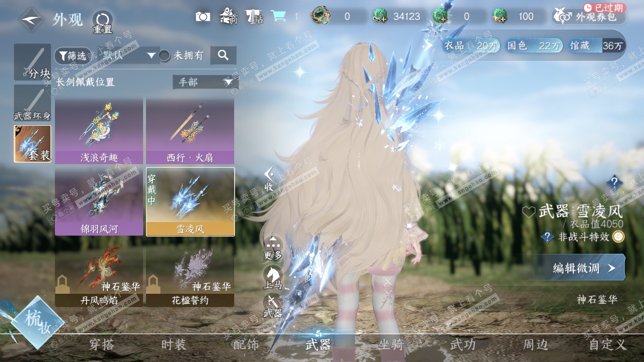Switch to the 坐骑 tab

point(391,345)
